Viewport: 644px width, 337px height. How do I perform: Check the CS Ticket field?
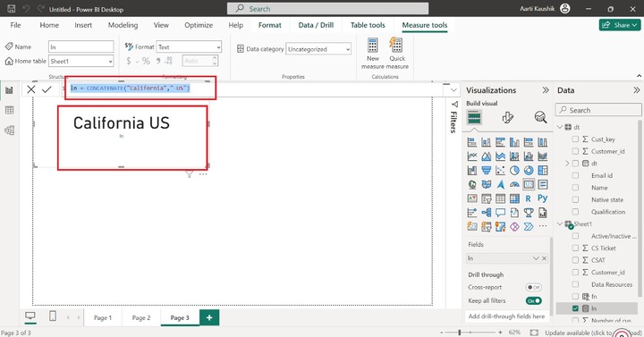click(x=575, y=248)
